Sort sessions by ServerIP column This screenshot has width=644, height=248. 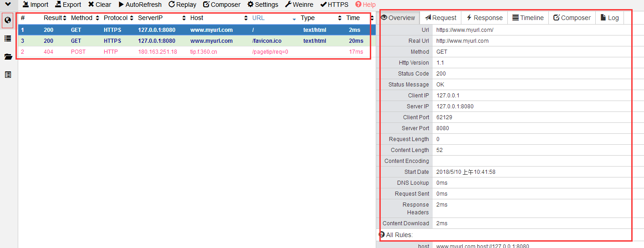coord(162,18)
